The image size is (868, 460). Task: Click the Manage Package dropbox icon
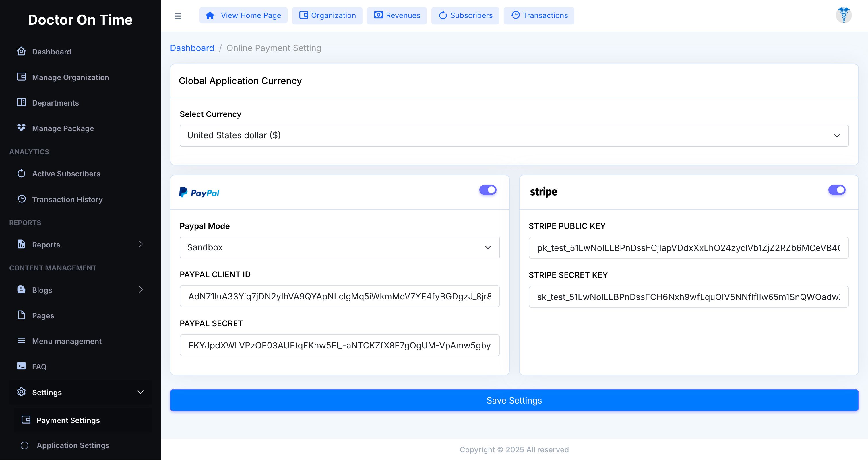[21, 128]
